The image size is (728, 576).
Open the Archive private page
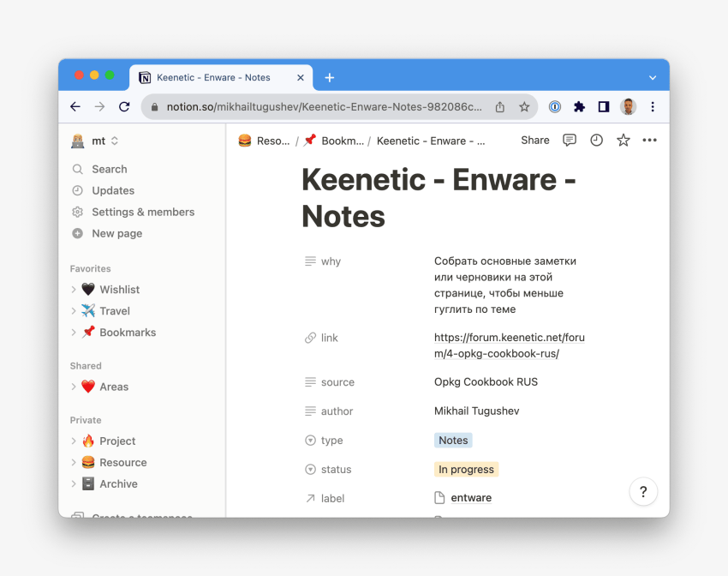(118, 483)
